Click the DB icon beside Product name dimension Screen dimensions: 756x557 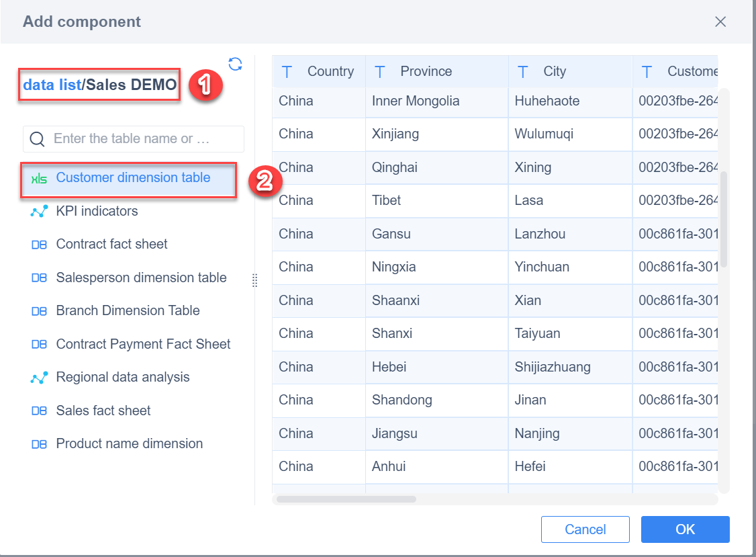coord(39,445)
